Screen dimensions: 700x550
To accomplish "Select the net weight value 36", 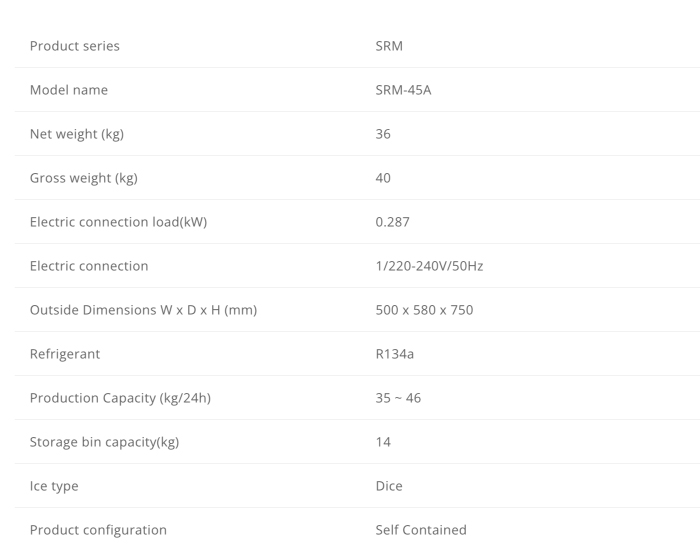I will tap(383, 134).
